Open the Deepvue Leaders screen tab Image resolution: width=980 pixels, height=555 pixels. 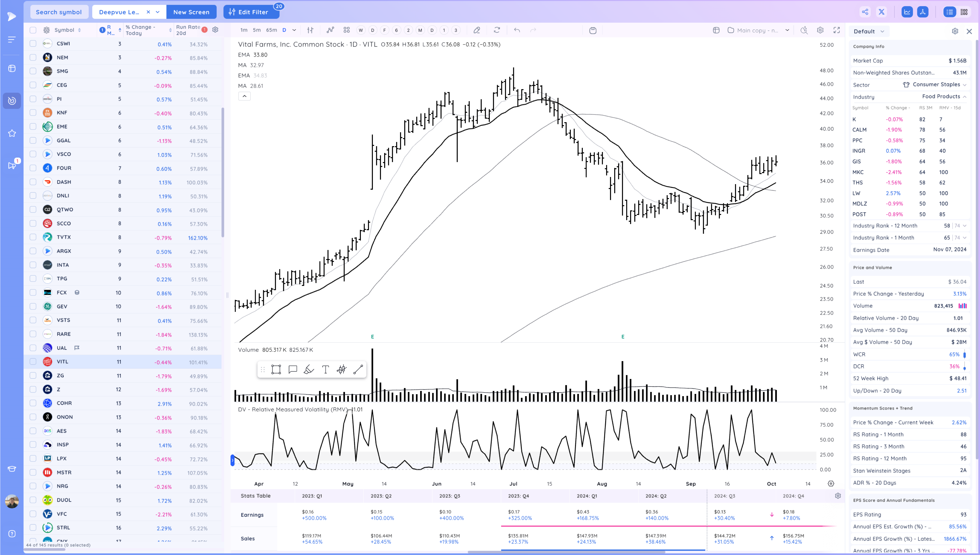(x=119, y=12)
